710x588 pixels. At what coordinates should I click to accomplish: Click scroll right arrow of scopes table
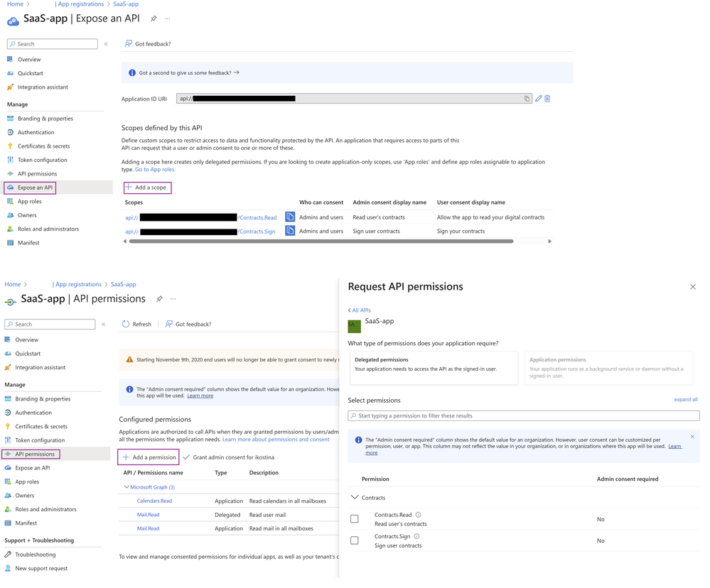tap(549, 241)
